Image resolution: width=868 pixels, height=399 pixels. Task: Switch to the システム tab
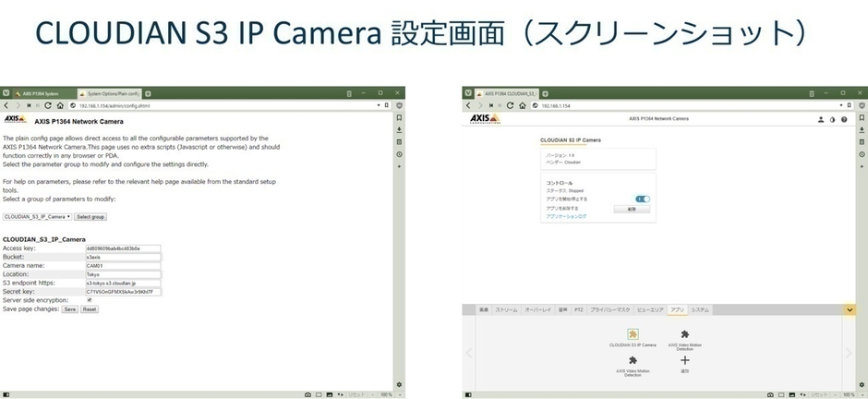701,309
